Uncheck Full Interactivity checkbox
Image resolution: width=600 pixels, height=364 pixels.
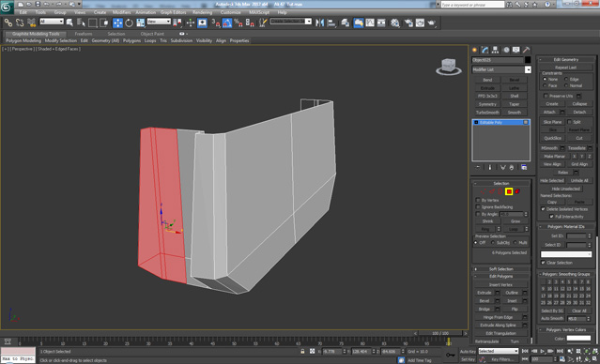coord(551,217)
